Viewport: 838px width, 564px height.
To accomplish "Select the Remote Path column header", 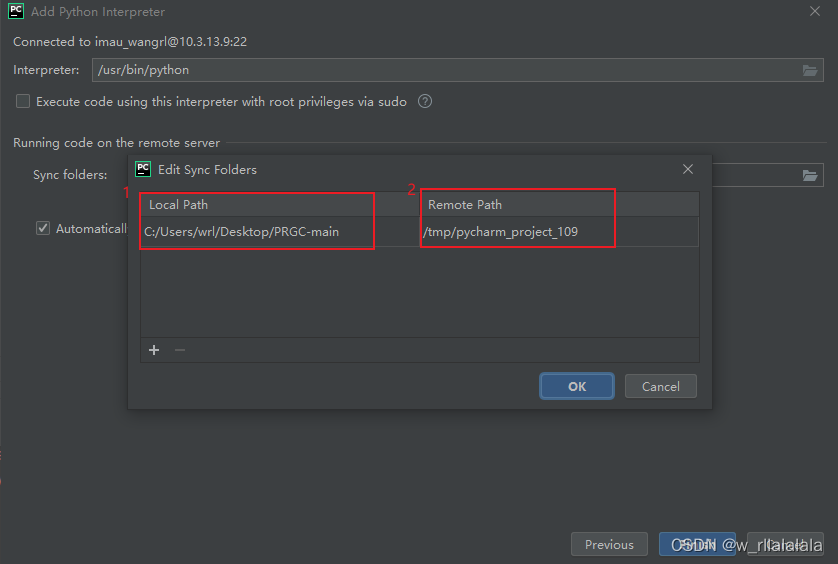I will click(x=559, y=204).
